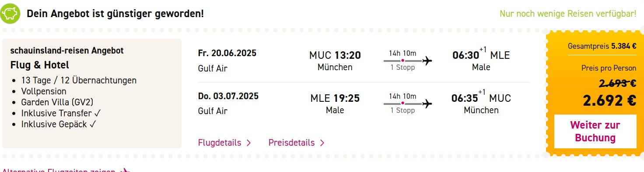The image size is (644, 172).
Task: Select the return flight date Do. 03.07.2025
Action: tap(228, 96)
